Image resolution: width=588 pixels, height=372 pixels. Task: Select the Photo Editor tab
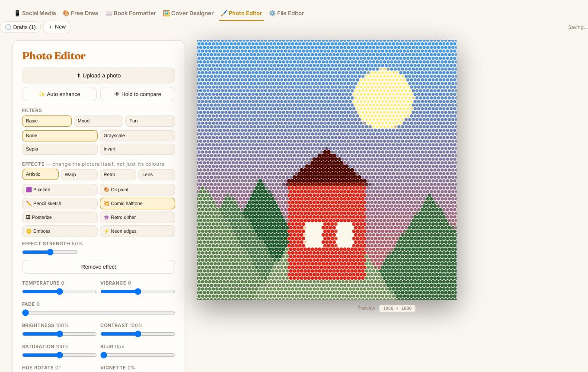[x=241, y=13]
